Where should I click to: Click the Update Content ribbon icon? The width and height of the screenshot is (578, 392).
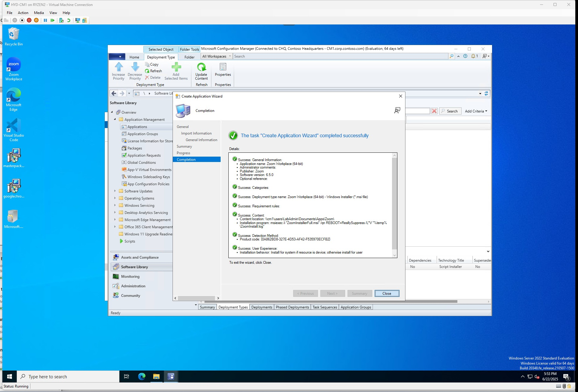(x=201, y=67)
